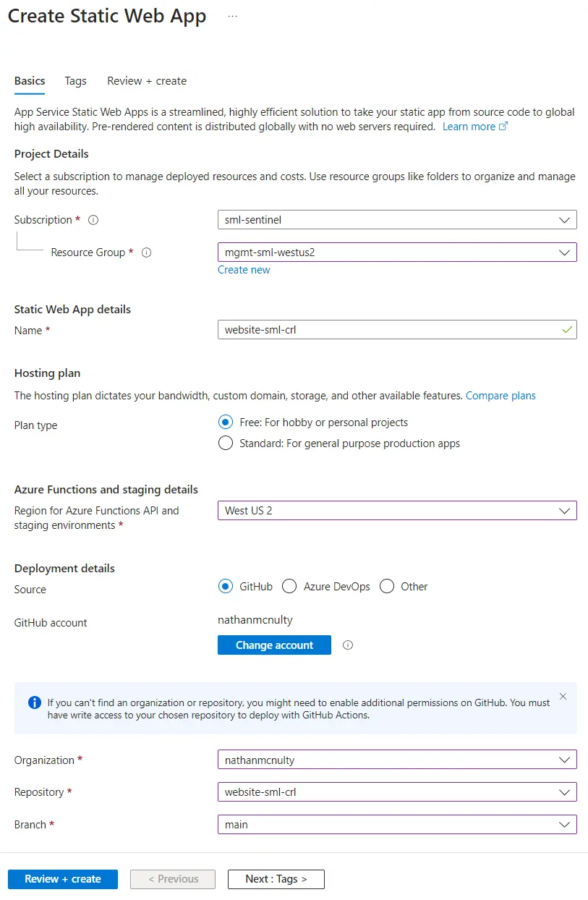Viewport: 588px width, 900px height.
Task: Expand the Subscription dropdown
Action: 396,220
